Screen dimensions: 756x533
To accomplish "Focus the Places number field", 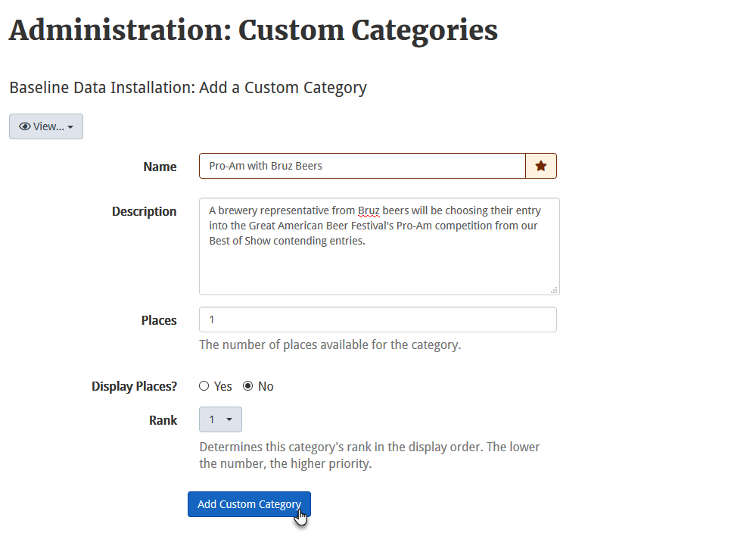I will pyautogui.click(x=377, y=319).
